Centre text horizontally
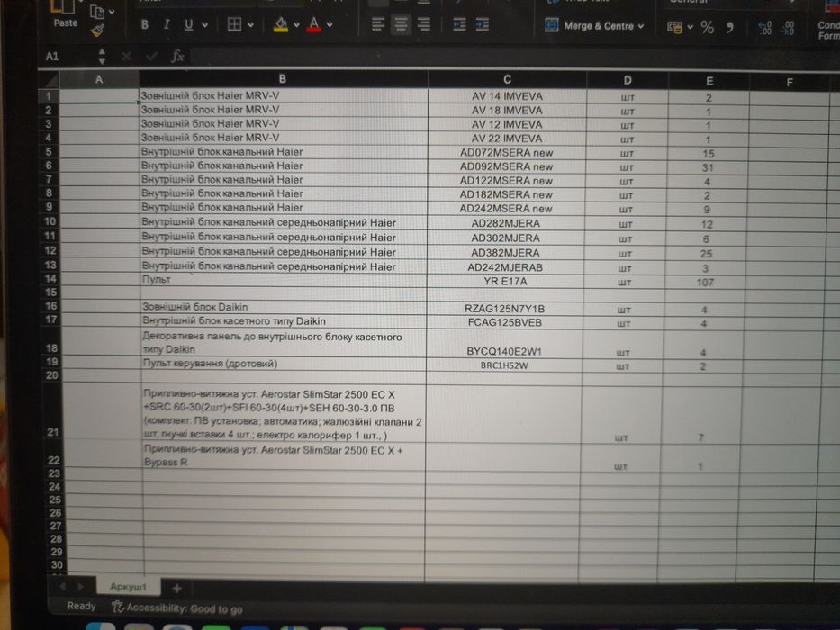Viewport: 840px width, 630px height. tap(401, 24)
